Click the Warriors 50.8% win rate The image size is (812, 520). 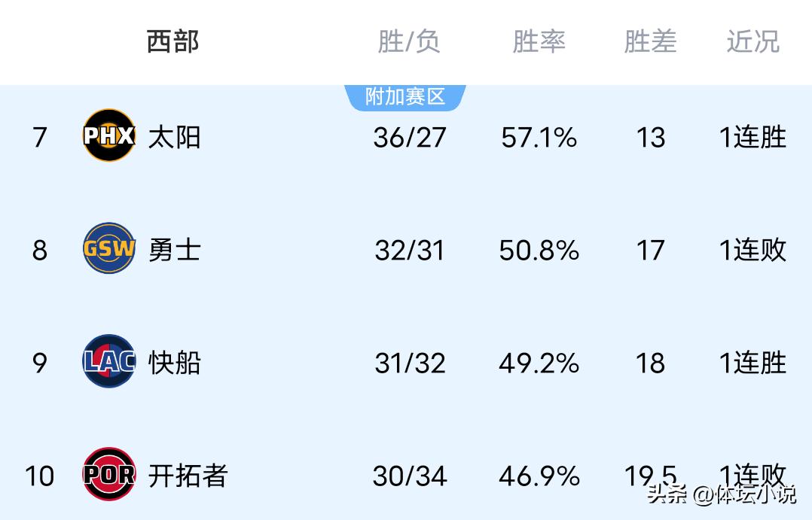pos(539,251)
